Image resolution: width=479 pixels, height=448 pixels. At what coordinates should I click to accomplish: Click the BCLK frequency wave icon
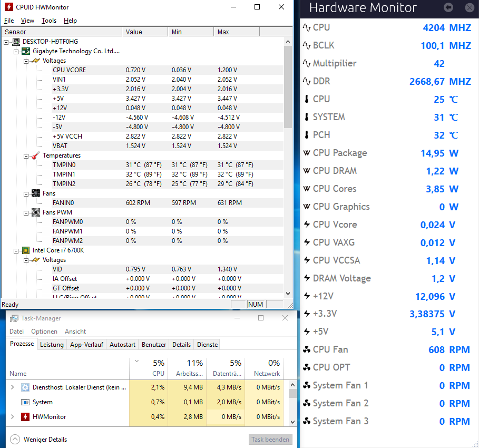point(307,45)
